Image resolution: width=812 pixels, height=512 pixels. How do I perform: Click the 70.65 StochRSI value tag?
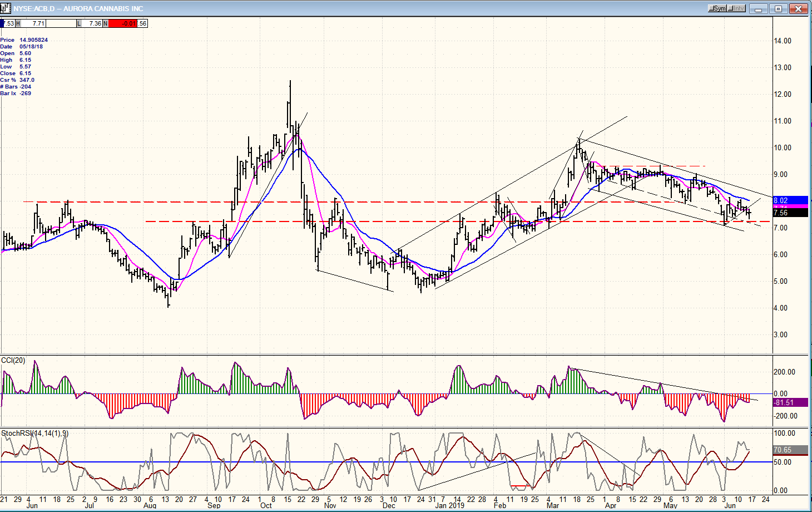790,450
